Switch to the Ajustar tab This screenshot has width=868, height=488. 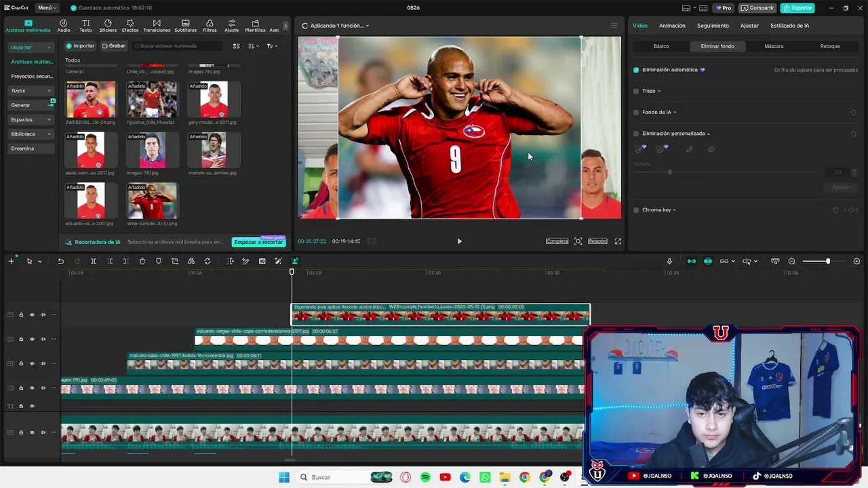click(x=749, y=26)
